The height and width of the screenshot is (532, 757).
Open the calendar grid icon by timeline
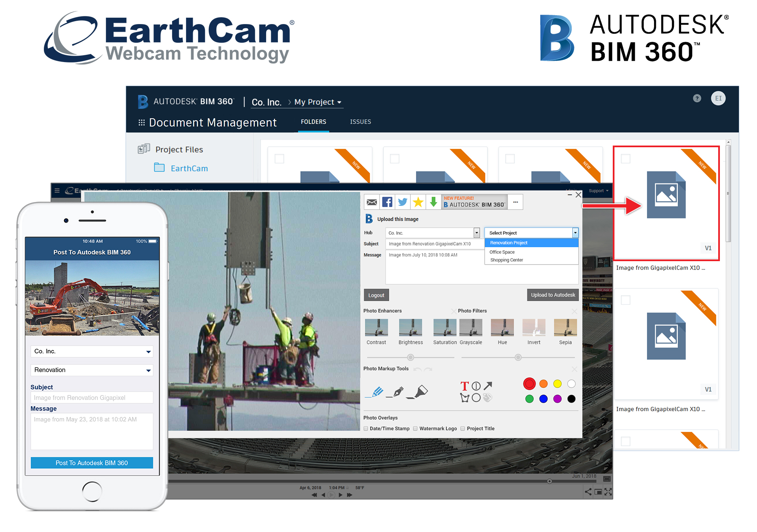click(x=607, y=479)
